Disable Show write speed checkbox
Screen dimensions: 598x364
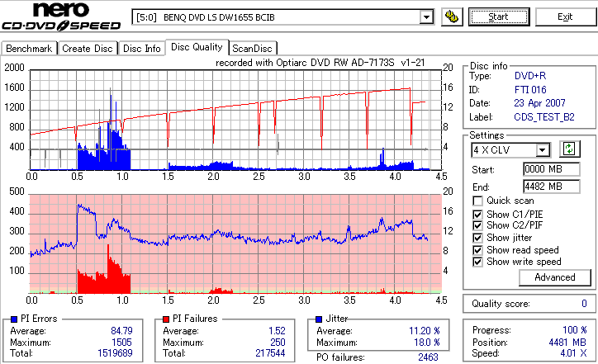[x=477, y=262]
